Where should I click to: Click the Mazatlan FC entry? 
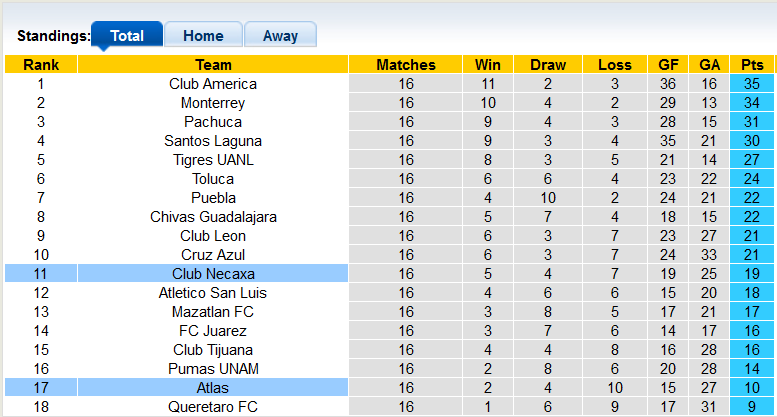(x=213, y=312)
